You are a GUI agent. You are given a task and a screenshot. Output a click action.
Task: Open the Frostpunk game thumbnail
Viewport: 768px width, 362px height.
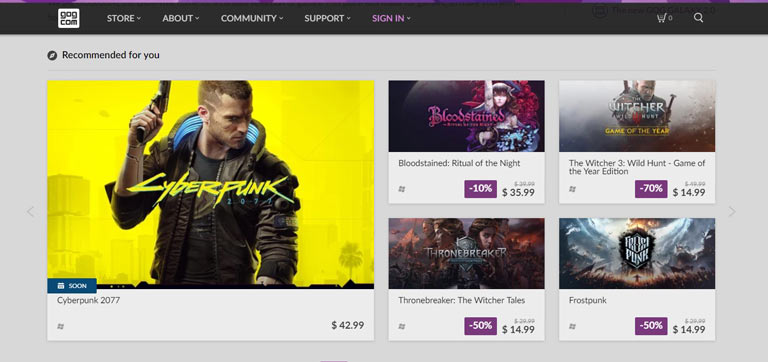[637, 253]
